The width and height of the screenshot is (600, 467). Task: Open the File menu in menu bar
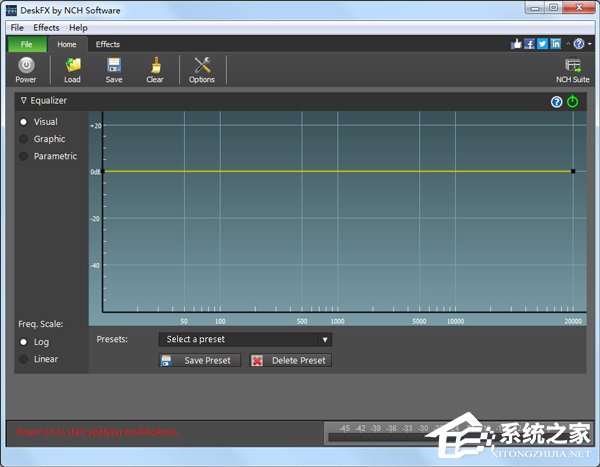(x=17, y=28)
